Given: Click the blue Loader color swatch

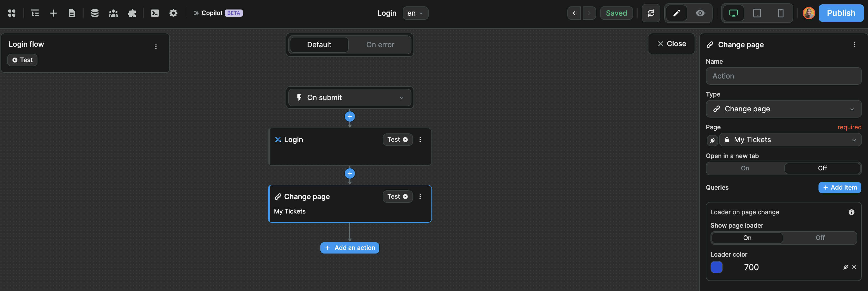Looking at the screenshot, I should 717,267.
